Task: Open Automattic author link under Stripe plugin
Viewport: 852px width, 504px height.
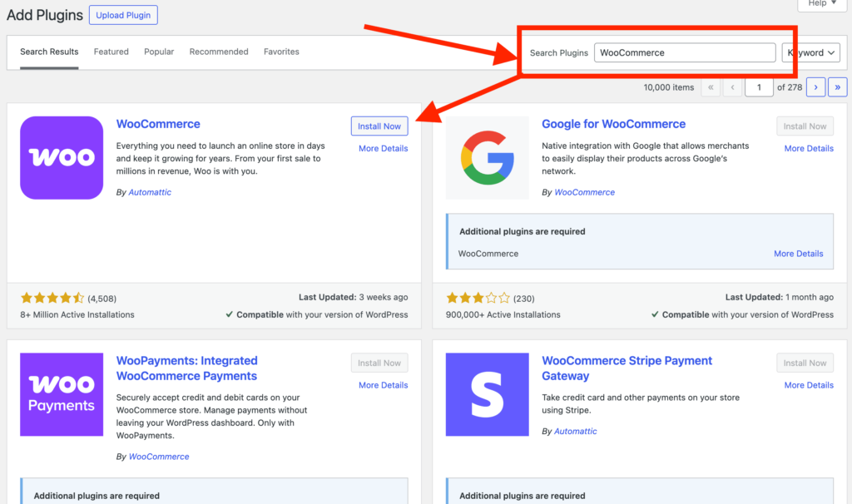Action: tap(576, 431)
